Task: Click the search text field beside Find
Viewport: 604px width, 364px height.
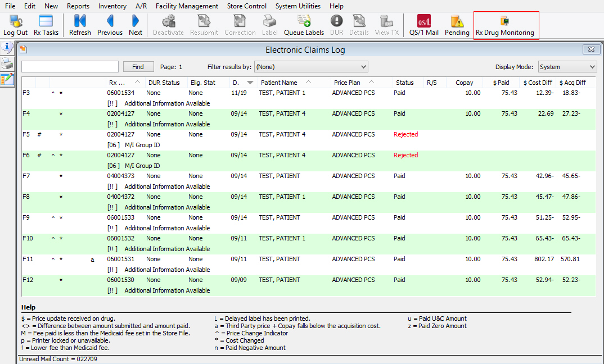Action: pyautogui.click(x=70, y=67)
